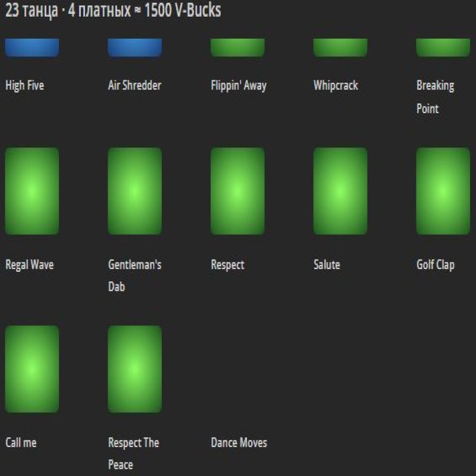Screen dimensions: 476x476
Task: Open the Whipcrack emote card
Action: tap(340, 48)
